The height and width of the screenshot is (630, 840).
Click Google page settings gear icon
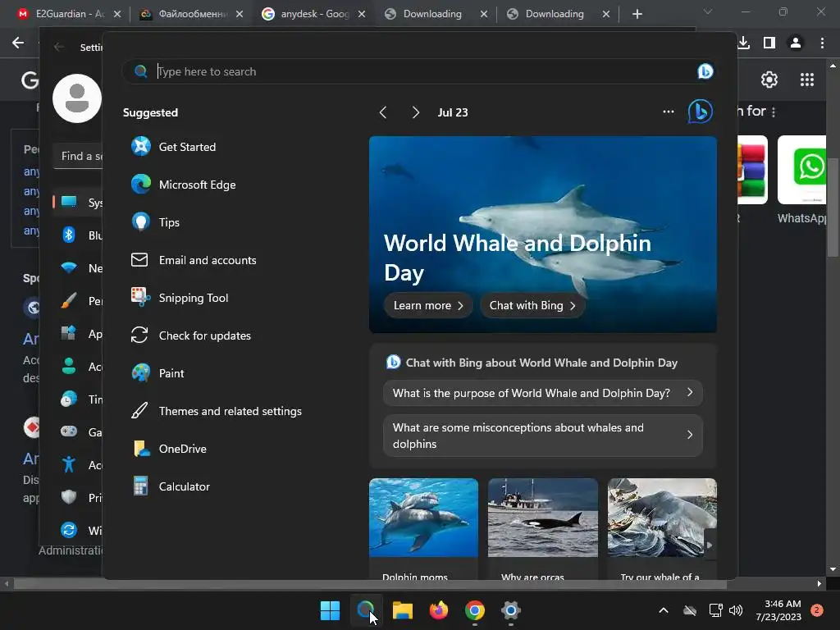coord(769,80)
